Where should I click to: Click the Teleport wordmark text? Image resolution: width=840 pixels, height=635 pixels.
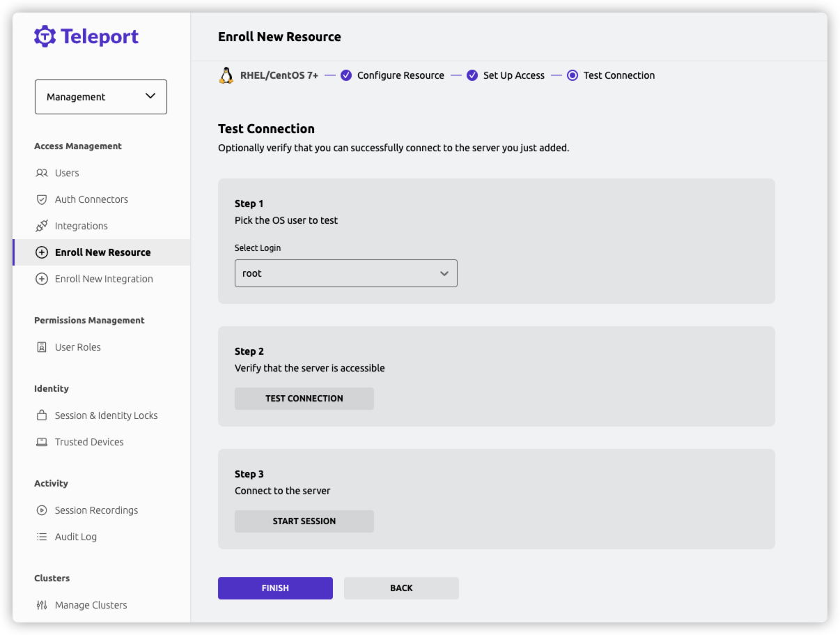[100, 37]
